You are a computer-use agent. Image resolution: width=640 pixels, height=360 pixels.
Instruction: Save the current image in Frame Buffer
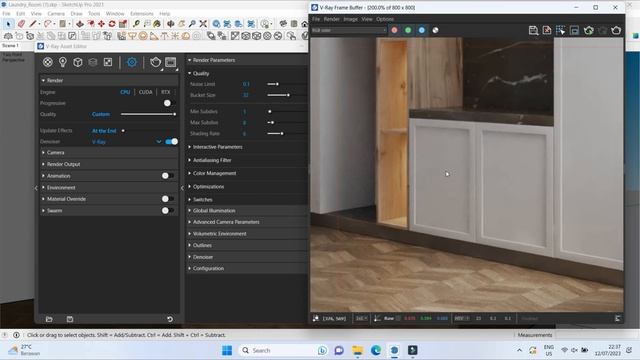tap(533, 30)
